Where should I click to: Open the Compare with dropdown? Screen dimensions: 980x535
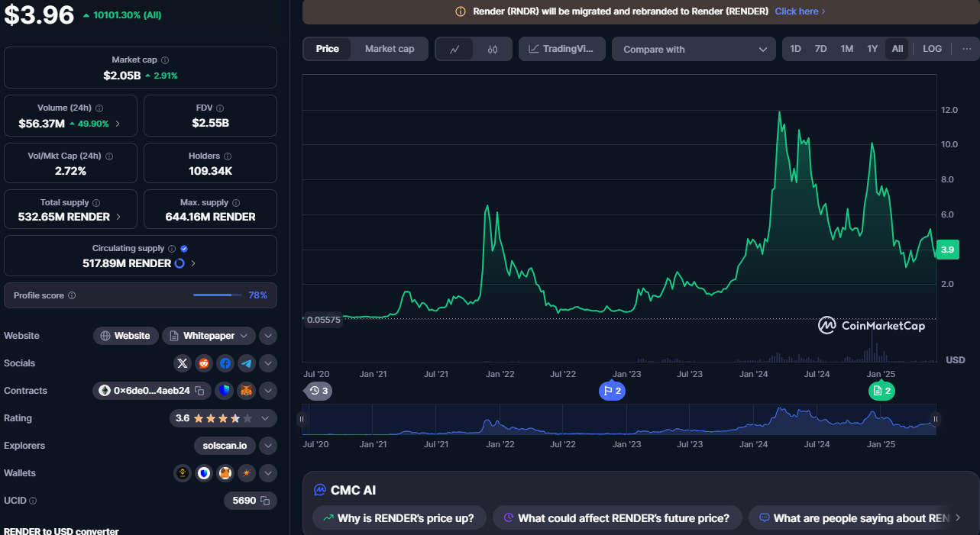[x=694, y=49]
